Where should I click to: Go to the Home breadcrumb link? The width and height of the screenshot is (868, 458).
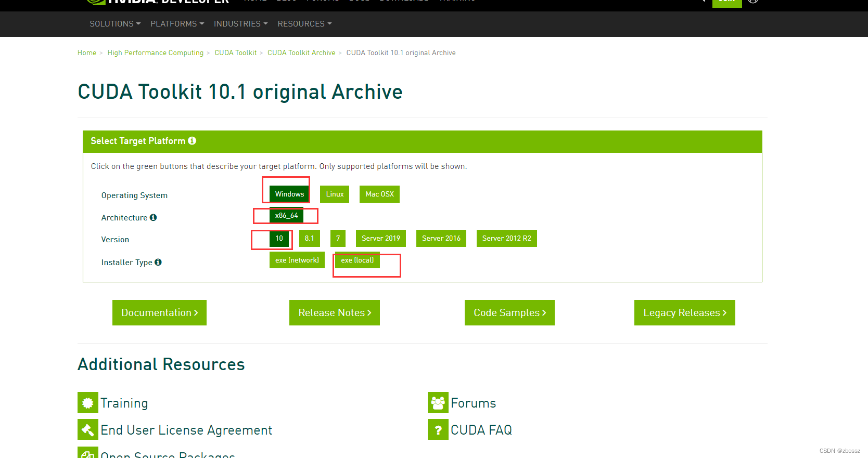point(87,53)
